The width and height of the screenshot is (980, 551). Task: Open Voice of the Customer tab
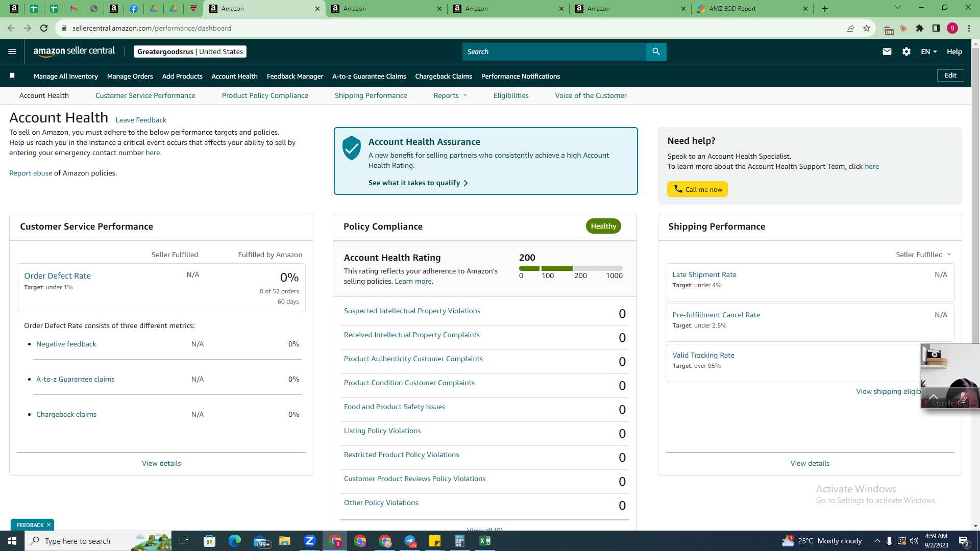coord(591,95)
